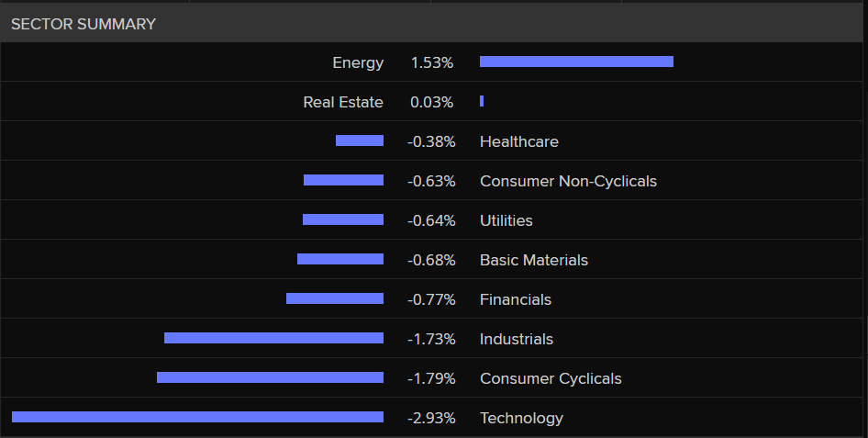Select the Financials sector name
The image size is (868, 438).
[x=515, y=299]
